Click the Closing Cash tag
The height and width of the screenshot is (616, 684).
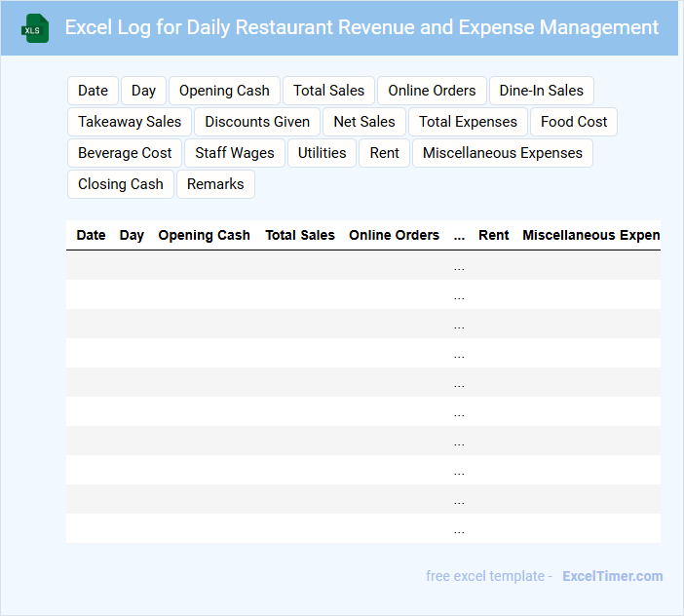pos(121,184)
